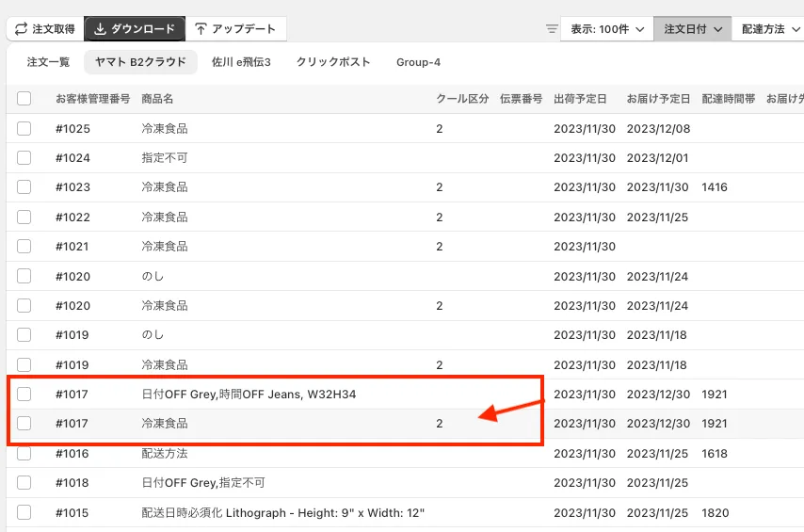Click the お届け予定日 column header
This screenshot has height=532, width=804.
(658, 99)
